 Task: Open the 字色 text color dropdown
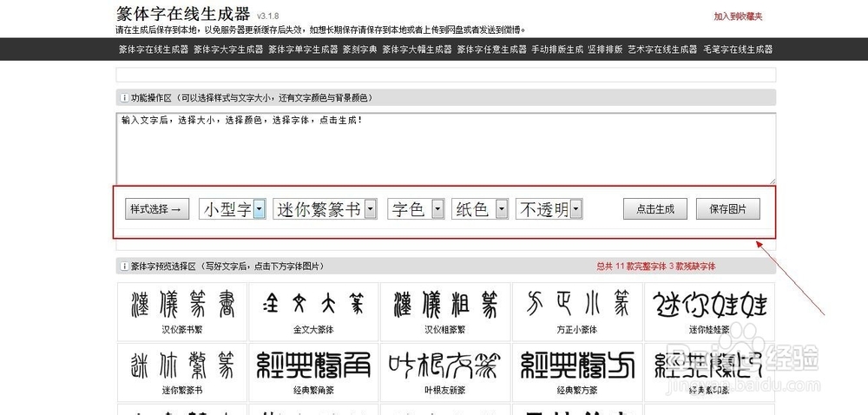tap(416, 209)
